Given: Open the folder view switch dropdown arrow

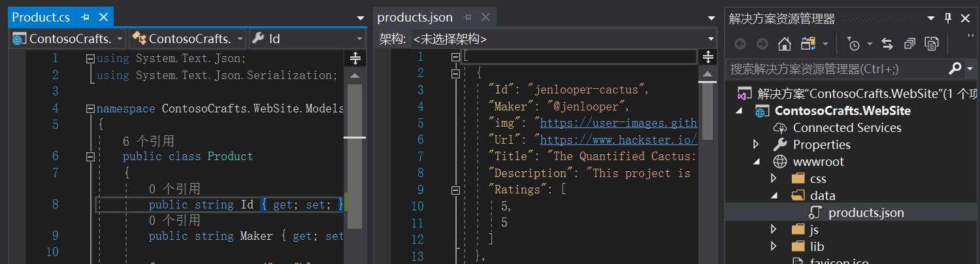Looking at the screenshot, I should (826, 44).
